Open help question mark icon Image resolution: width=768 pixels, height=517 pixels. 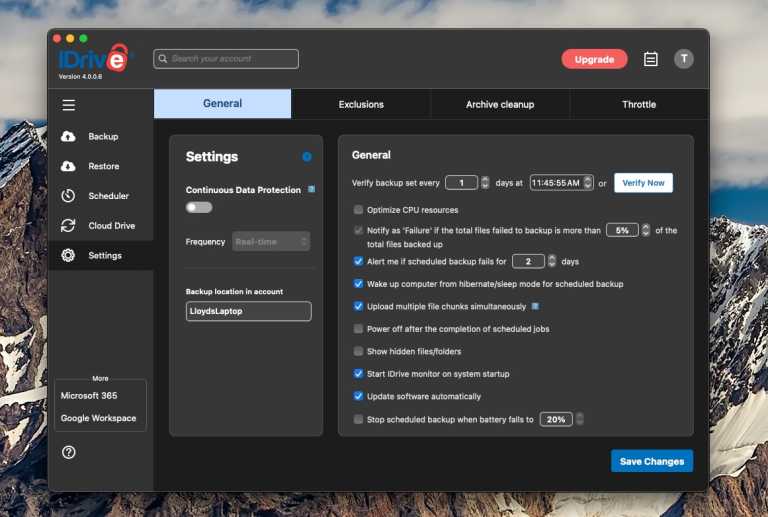[x=69, y=452]
